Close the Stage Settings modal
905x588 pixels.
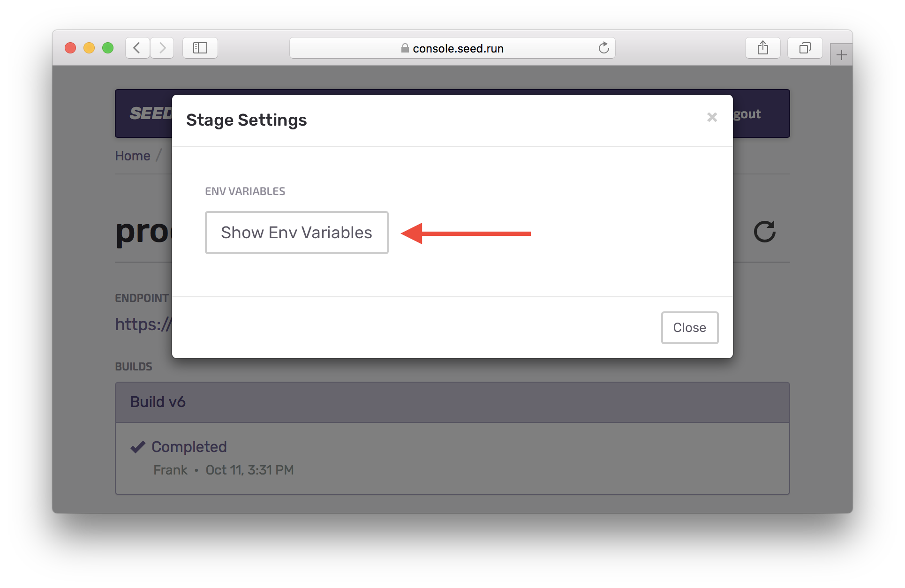coord(689,327)
